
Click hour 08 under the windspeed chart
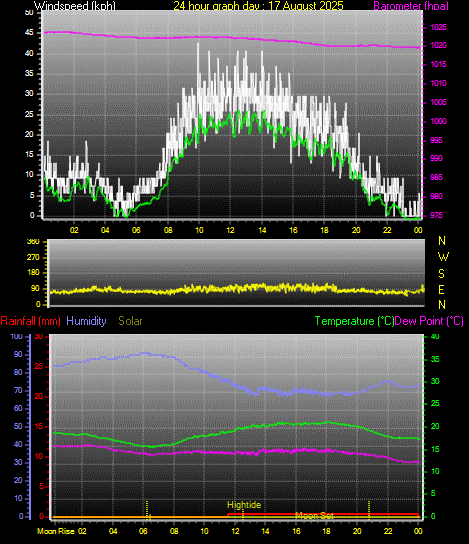pos(168,230)
